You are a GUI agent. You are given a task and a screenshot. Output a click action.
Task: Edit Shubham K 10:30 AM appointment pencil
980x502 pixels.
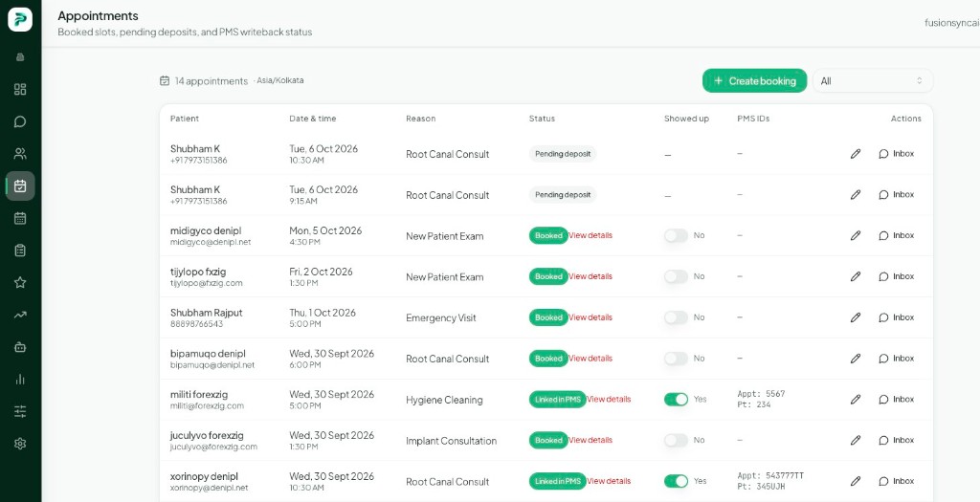pos(856,154)
